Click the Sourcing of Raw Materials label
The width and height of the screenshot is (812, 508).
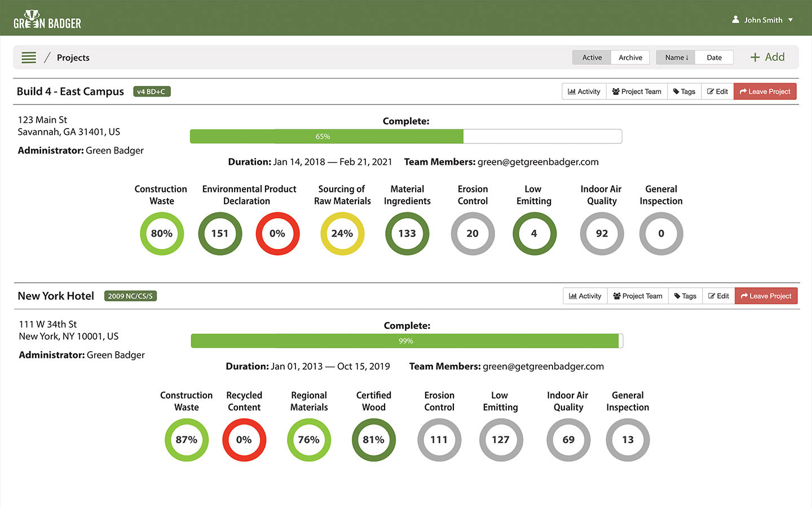point(342,195)
